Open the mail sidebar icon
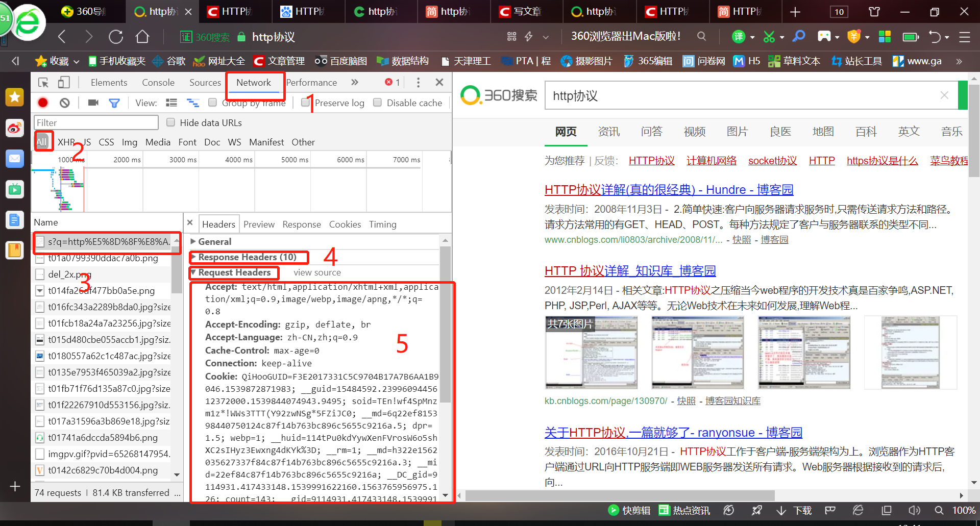The width and height of the screenshot is (980, 526). [15, 159]
